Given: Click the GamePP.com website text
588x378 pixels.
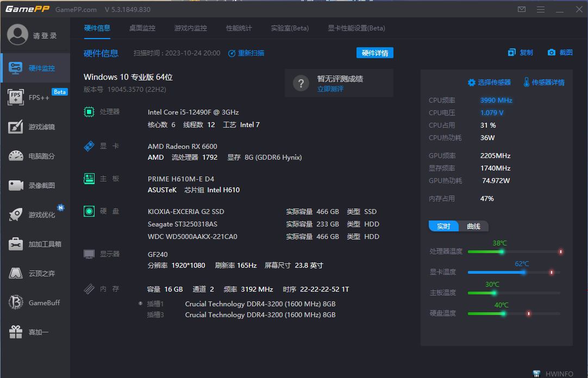Looking at the screenshot, I should pyautogui.click(x=76, y=9).
